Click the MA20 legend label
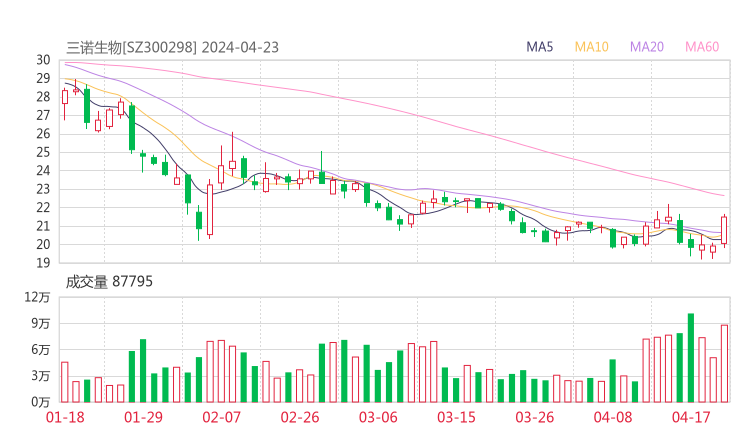Viewport: 740px width, 440px height. (x=647, y=47)
